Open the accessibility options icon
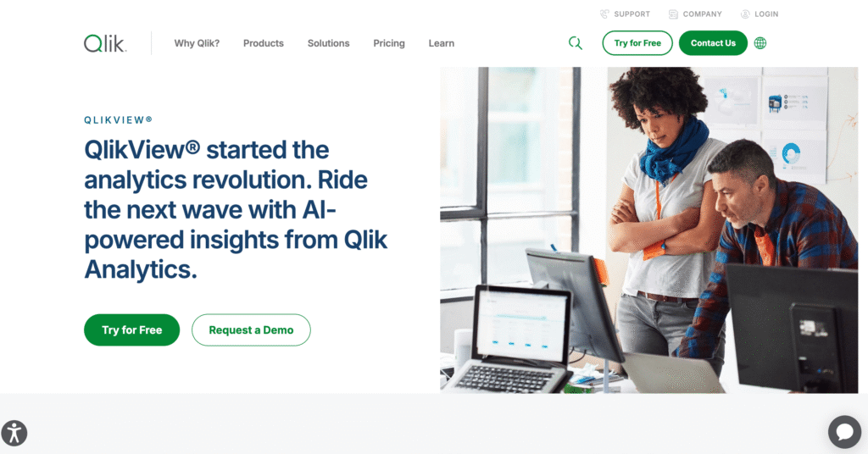The height and width of the screenshot is (454, 868). click(x=14, y=433)
